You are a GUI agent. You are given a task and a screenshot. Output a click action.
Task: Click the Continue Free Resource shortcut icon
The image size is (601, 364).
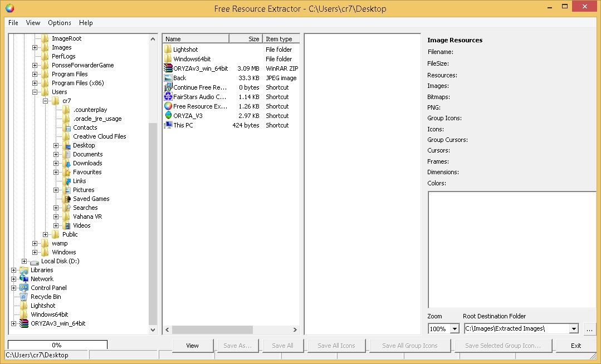167,87
